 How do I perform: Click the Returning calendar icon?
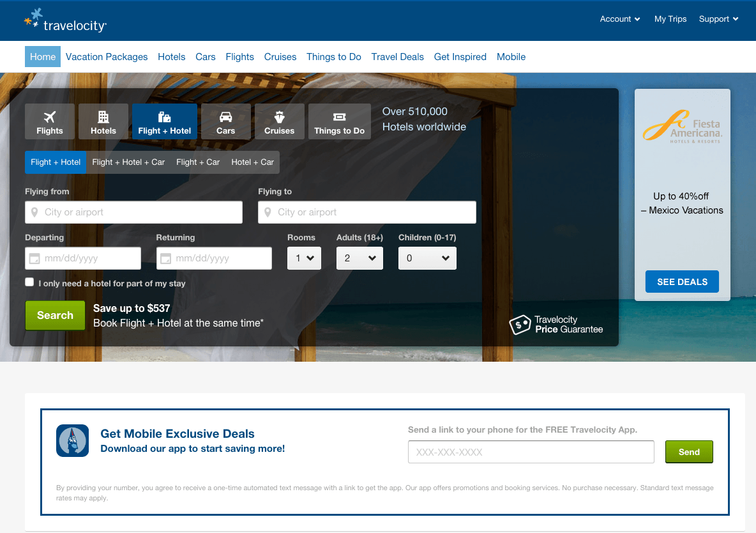pyautogui.click(x=165, y=259)
